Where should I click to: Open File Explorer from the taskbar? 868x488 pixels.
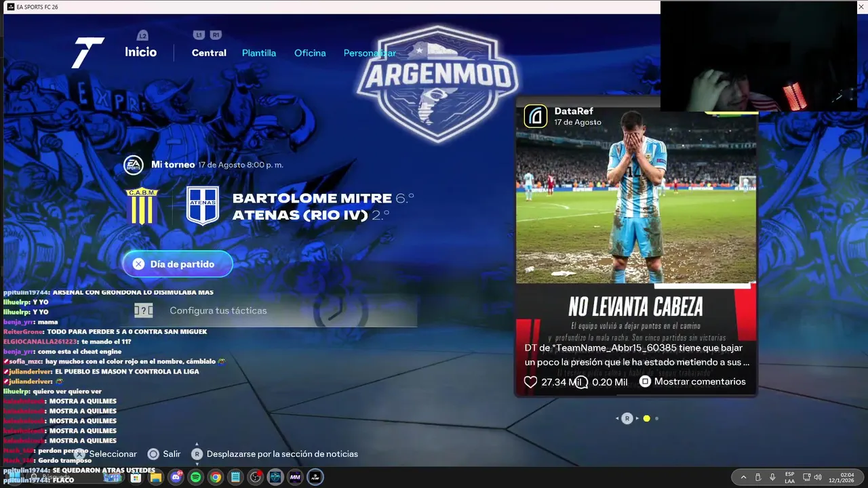(x=156, y=478)
